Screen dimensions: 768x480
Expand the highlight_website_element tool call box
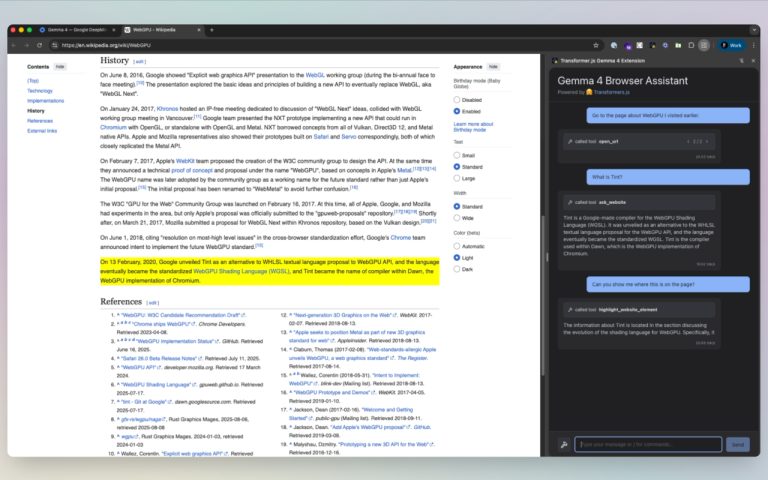(x=639, y=310)
